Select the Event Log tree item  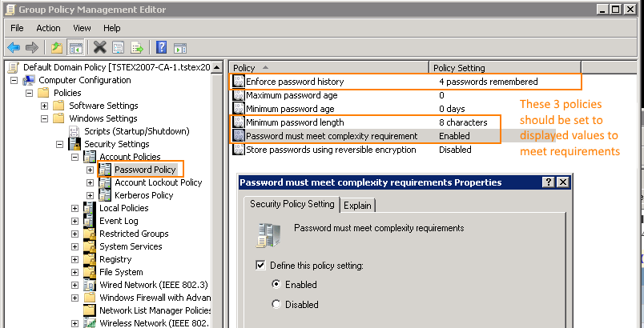pos(119,221)
